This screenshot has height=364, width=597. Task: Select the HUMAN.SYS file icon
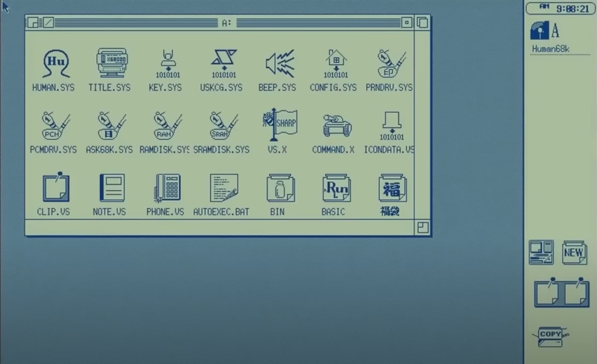coord(56,63)
